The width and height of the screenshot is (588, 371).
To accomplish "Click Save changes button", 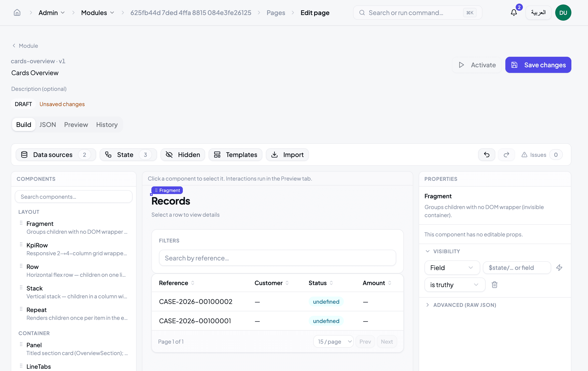I will [538, 65].
